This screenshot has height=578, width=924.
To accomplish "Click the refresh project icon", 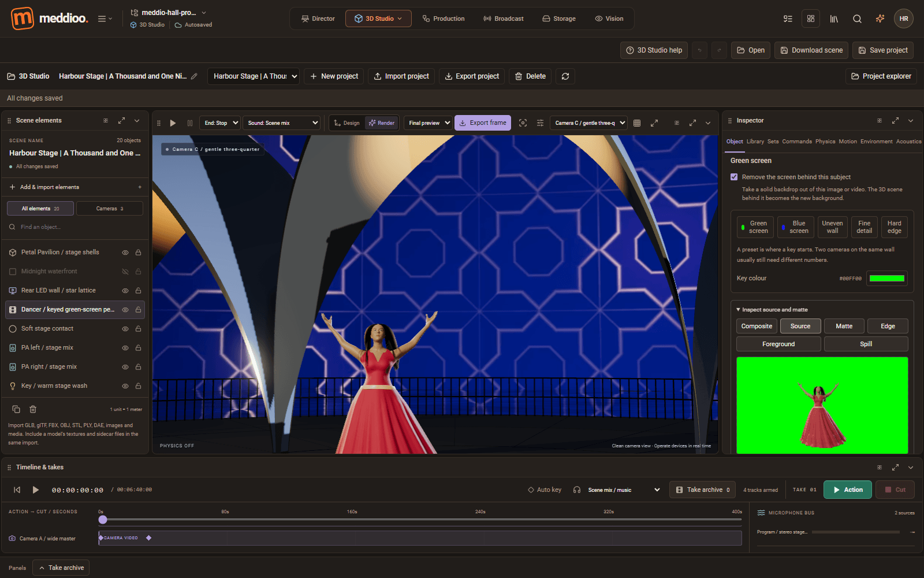I will tap(565, 76).
